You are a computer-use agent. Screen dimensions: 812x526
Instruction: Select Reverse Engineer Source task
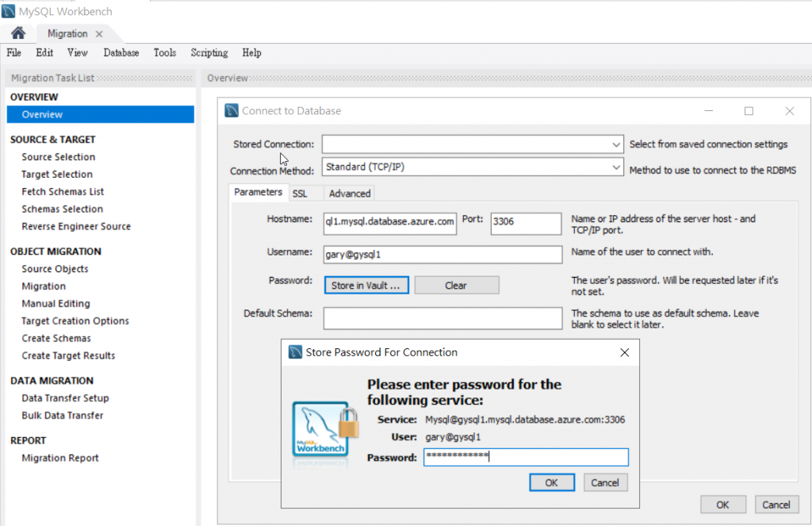tap(76, 226)
